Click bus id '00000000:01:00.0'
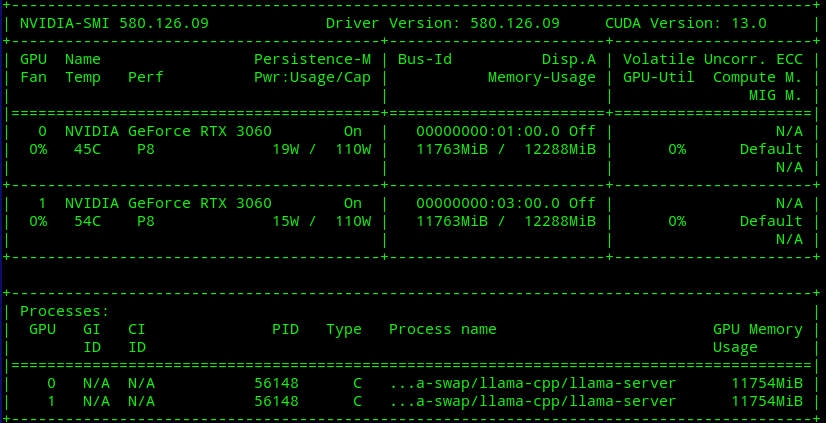Screen dimensions: 826x423 pos(488,132)
